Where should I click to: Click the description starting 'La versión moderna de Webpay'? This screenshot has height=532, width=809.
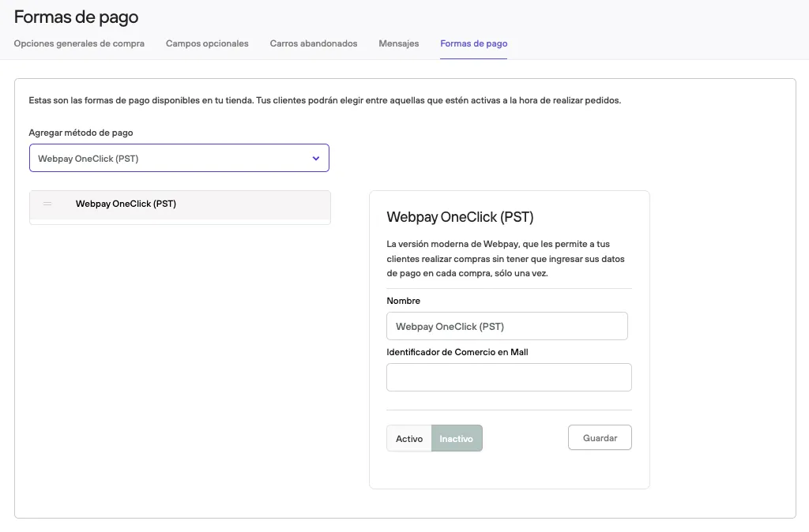click(506, 258)
